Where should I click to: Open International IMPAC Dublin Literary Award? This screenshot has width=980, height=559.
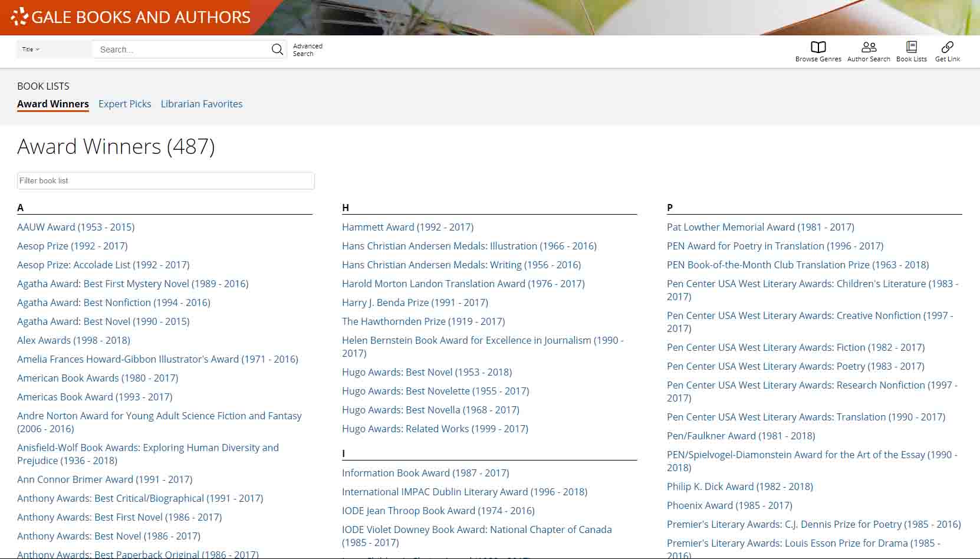pyautogui.click(x=465, y=492)
